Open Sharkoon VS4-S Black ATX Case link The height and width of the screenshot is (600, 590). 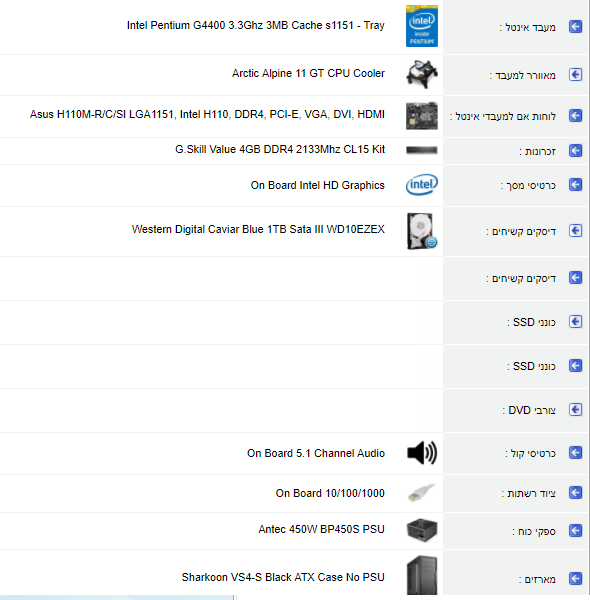pyautogui.click(x=283, y=577)
